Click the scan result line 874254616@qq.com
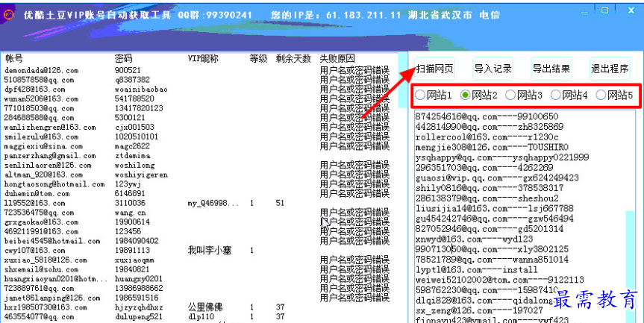 (x=487, y=116)
